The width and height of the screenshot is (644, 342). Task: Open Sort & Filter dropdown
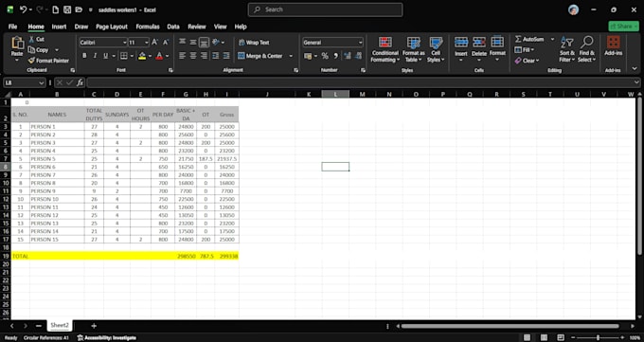(x=566, y=49)
